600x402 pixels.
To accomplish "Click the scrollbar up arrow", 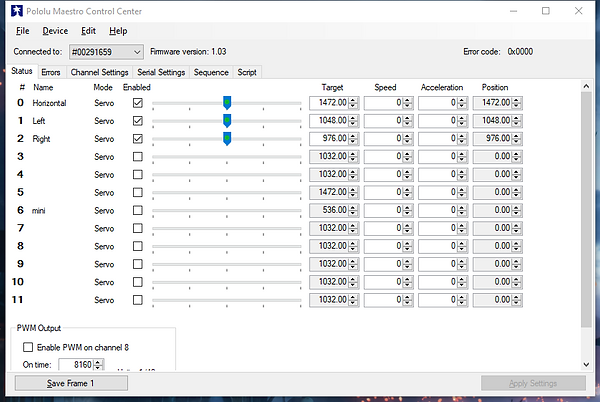I will click(586, 86).
